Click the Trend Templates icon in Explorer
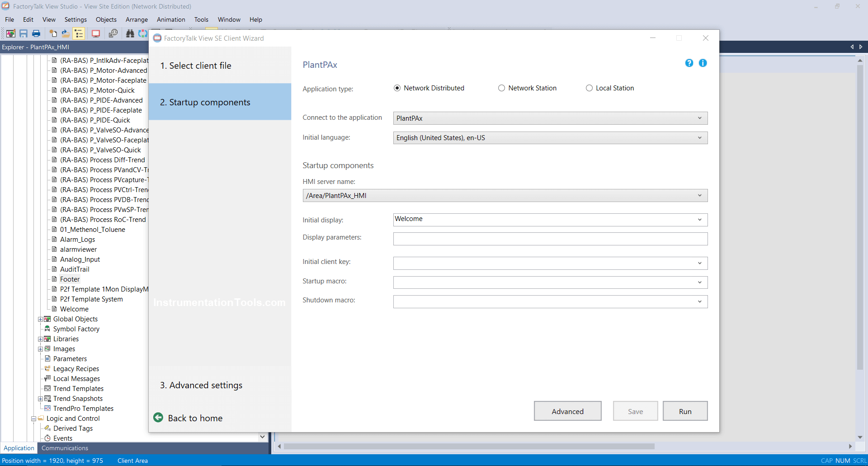The height and width of the screenshot is (466, 868). (47, 389)
